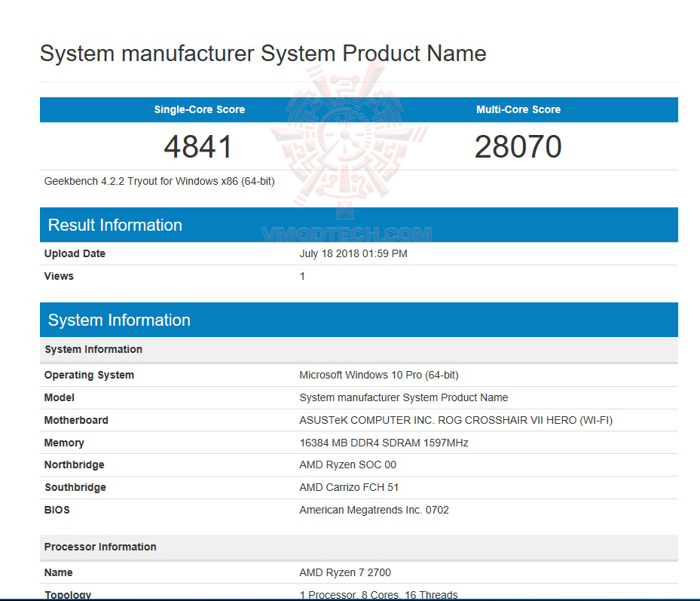The height and width of the screenshot is (601, 700).
Task: Click the Northbridge label
Action: tap(74, 465)
